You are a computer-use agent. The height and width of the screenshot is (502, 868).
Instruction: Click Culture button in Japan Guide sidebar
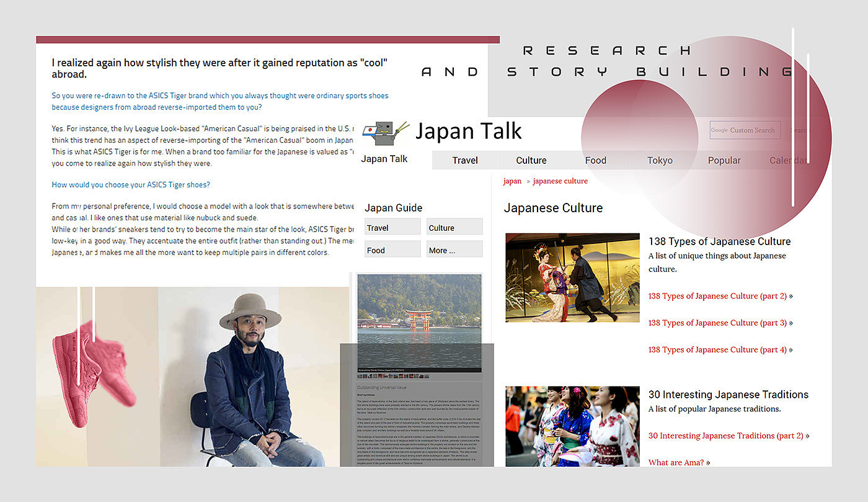454,228
